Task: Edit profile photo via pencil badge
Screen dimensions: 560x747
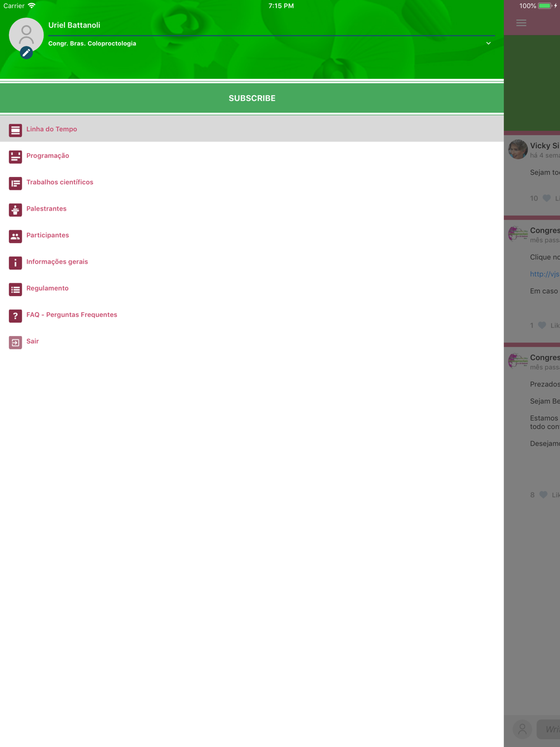Action: (x=26, y=53)
